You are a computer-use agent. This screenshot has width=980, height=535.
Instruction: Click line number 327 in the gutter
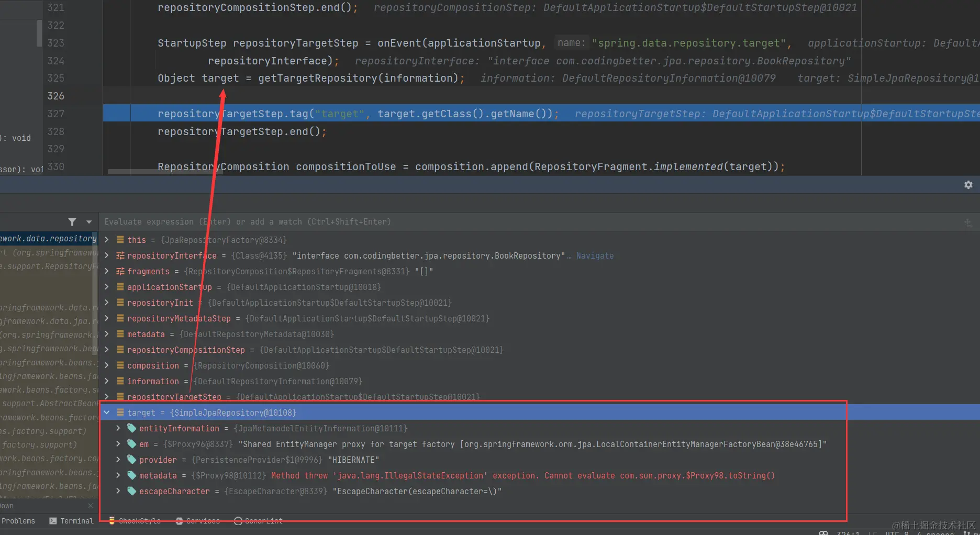pos(55,114)
